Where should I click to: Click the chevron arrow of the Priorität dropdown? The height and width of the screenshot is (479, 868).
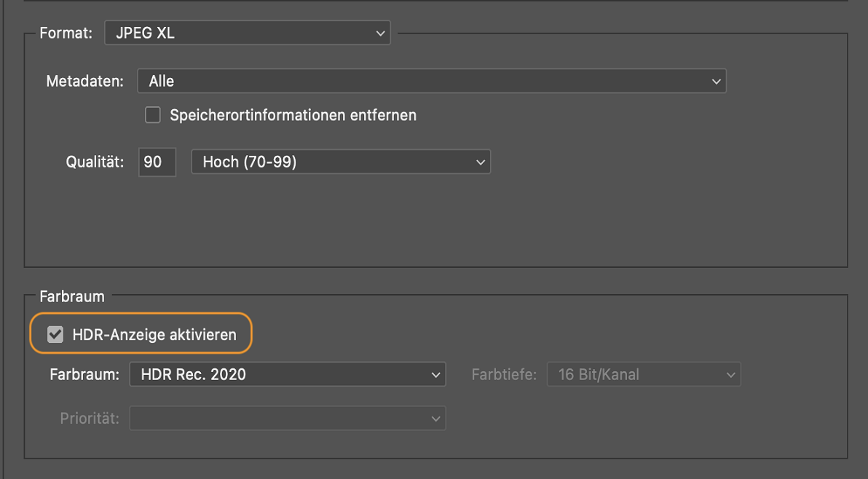point(435,419)
